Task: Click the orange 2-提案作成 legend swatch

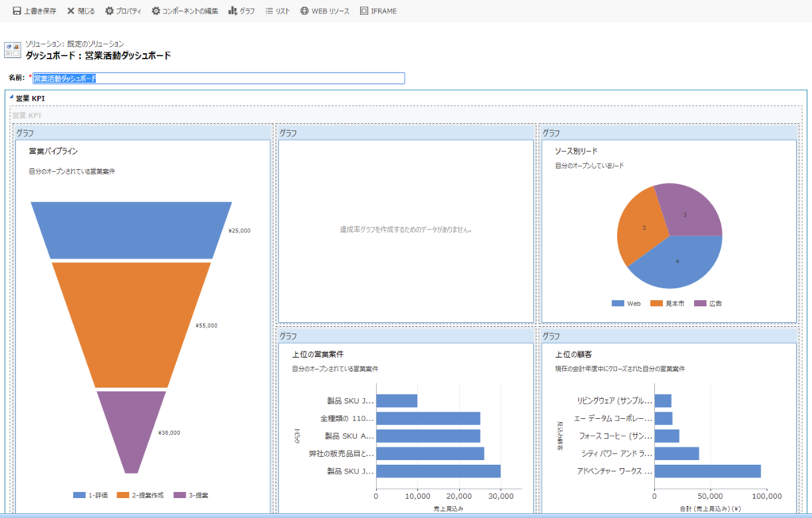Action: coord(123,495)
